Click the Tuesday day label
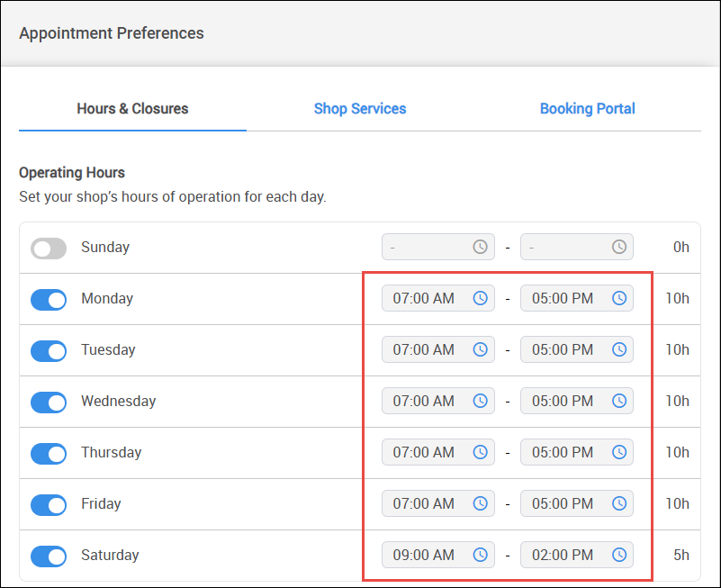Image resolution: width=721 pixels, height=588 pixels. click(x=108, y=349)
